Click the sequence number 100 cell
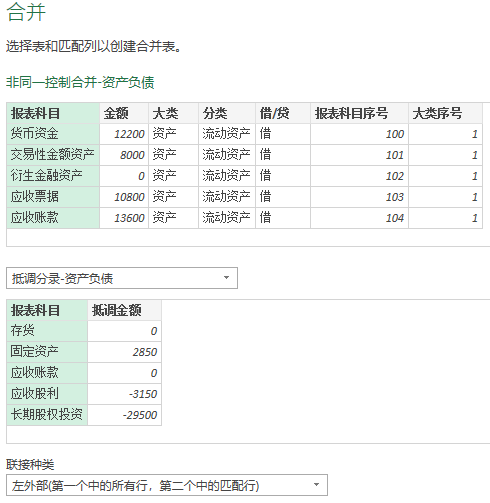 point(359,134)
